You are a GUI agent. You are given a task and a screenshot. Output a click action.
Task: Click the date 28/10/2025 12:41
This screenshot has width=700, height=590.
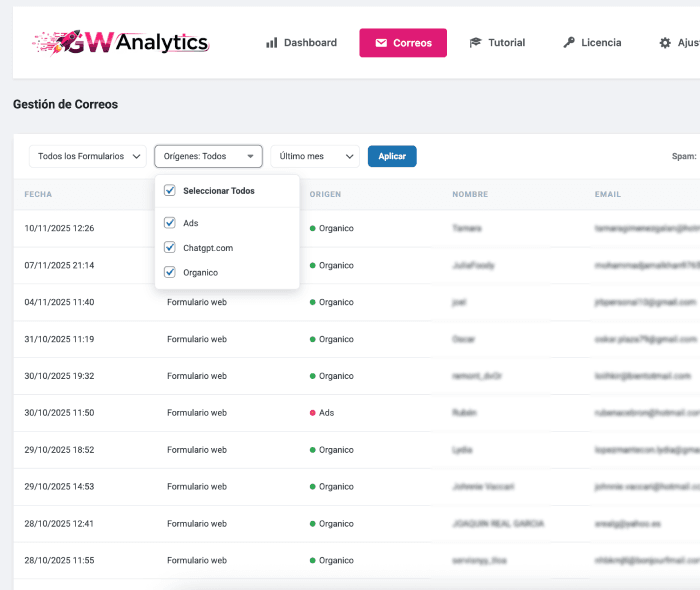point(59,524)
